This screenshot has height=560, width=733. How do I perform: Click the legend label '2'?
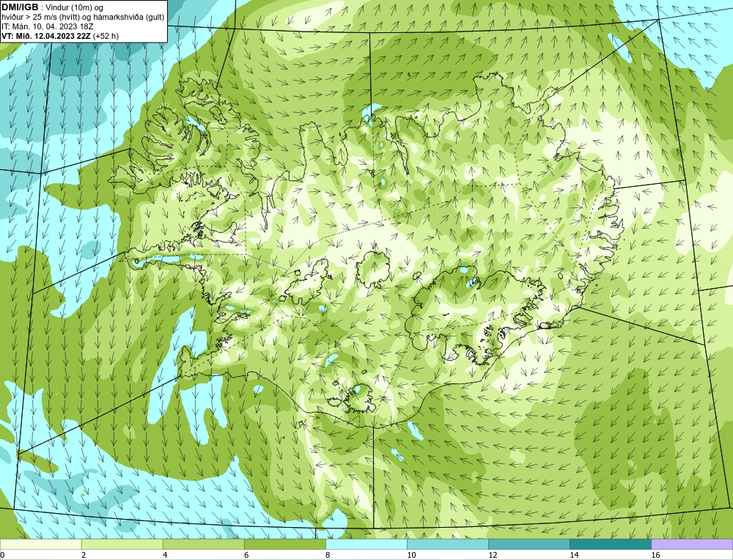tap(84, 555)
